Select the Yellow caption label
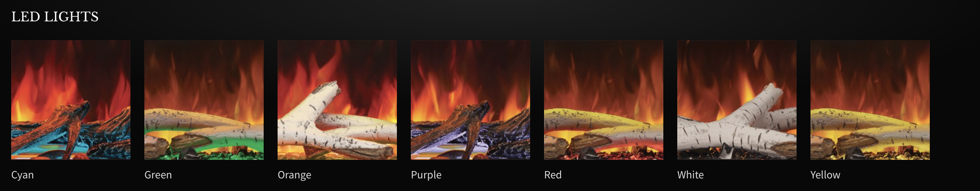980x191 pixels. 825,175
